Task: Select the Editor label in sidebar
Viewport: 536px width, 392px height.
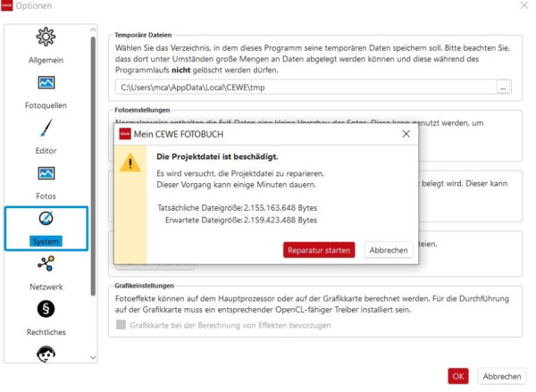Action: [x=46, y=151]
